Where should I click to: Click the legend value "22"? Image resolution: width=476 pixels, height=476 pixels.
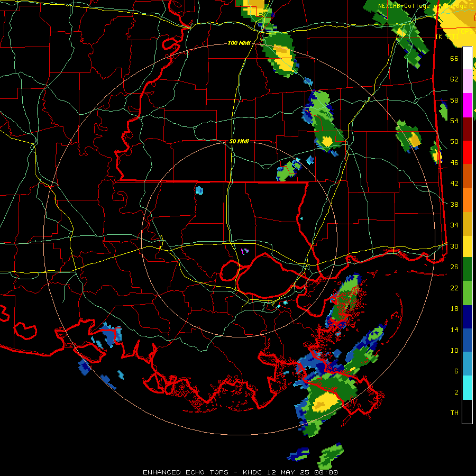pos(454,288)
